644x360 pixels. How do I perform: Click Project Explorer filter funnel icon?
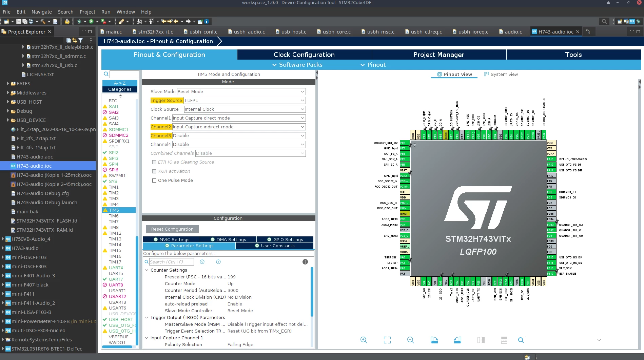pyautogui.click(x=81, y=40)
